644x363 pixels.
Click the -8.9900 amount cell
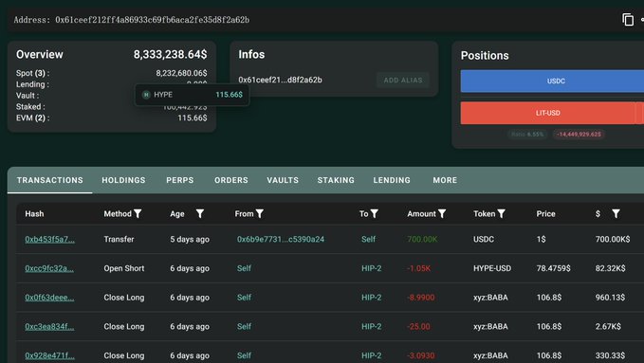tap(420, 298)
